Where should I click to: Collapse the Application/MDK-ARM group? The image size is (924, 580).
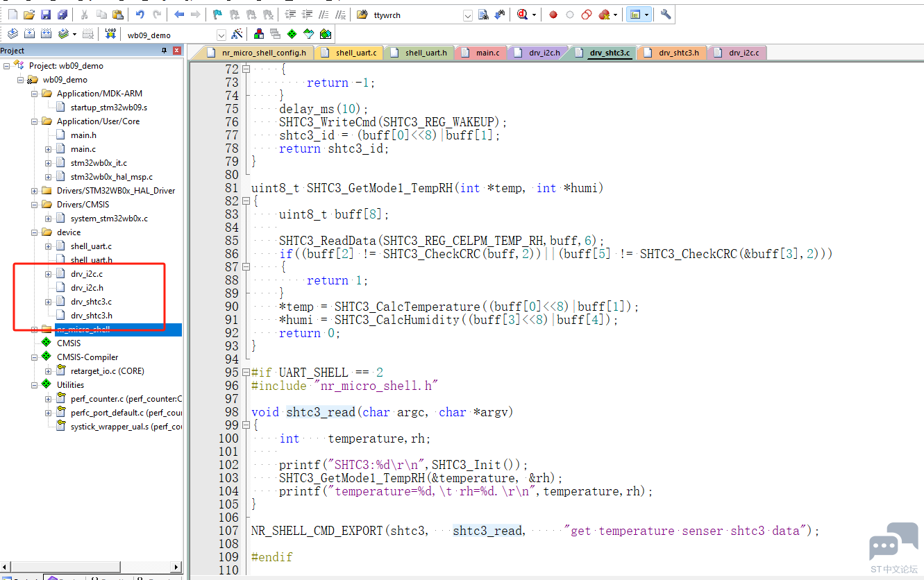point(34,94)
